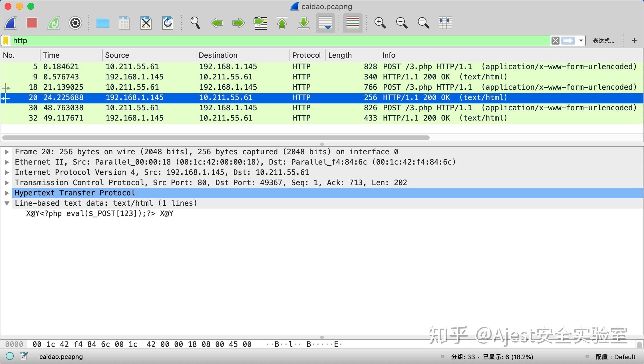The image size is (644, 364).
Task: Toggle packet list colorization
Action: coord(352,23)
